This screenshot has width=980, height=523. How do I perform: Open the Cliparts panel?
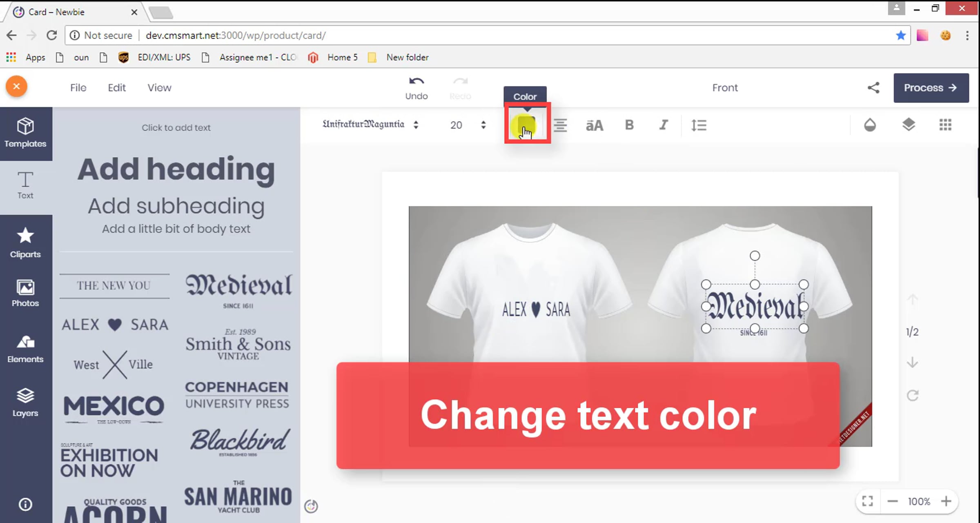tap(25, 243)
